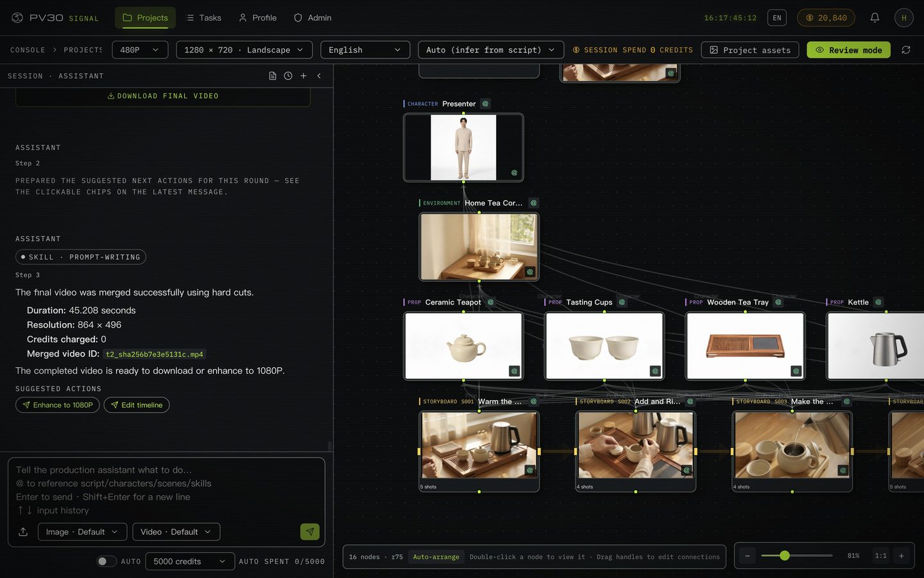Open the session document icon
Viewport: 924px width, 578px height.
(273, 76)
